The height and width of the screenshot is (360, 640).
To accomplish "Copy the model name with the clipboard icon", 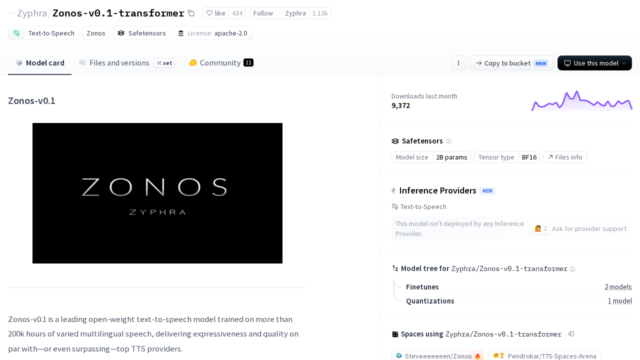I will (191, 13).
